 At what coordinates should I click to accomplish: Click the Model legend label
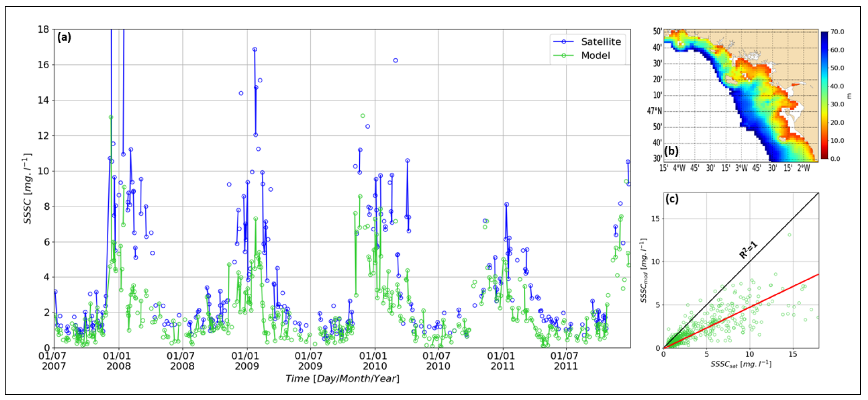click(x=595, y=56)
